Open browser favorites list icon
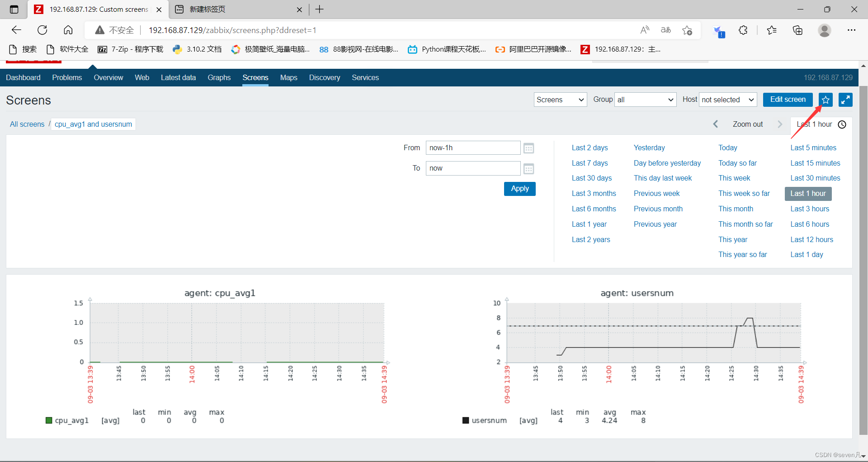This screenshot has width=868, height=462. click(x=772, y=30)
